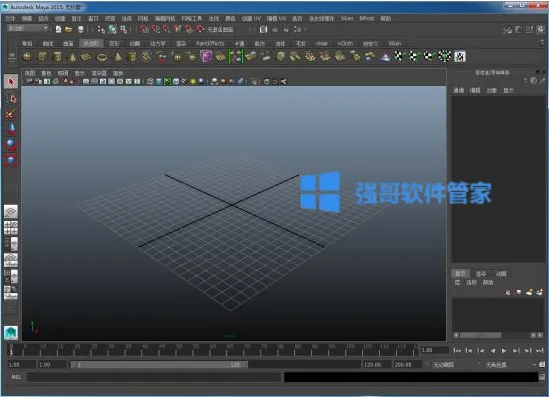Click the white-highlighted checker UV shelf icon
The width and height of the screenshot is (549, 397).
(x=460, y=56)
